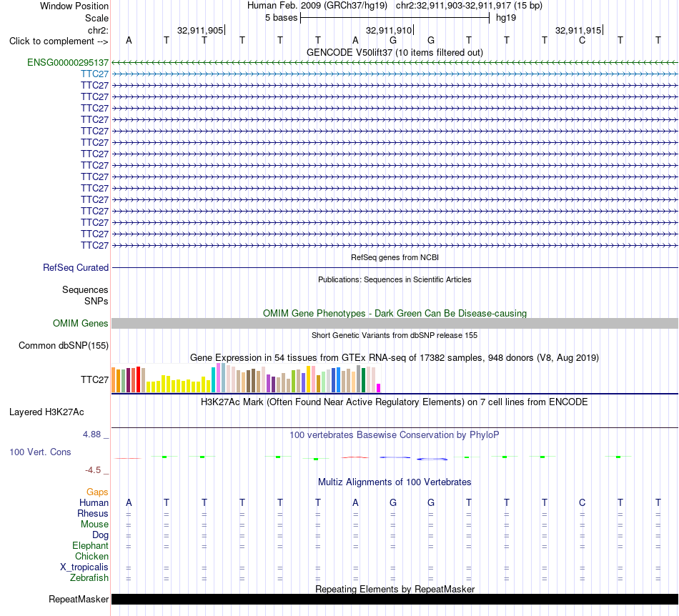Image resolution: width=679 pixels, height=616 pixels.
Task: Click the 'Click to complement -->' label
Action: pos(59,41)
